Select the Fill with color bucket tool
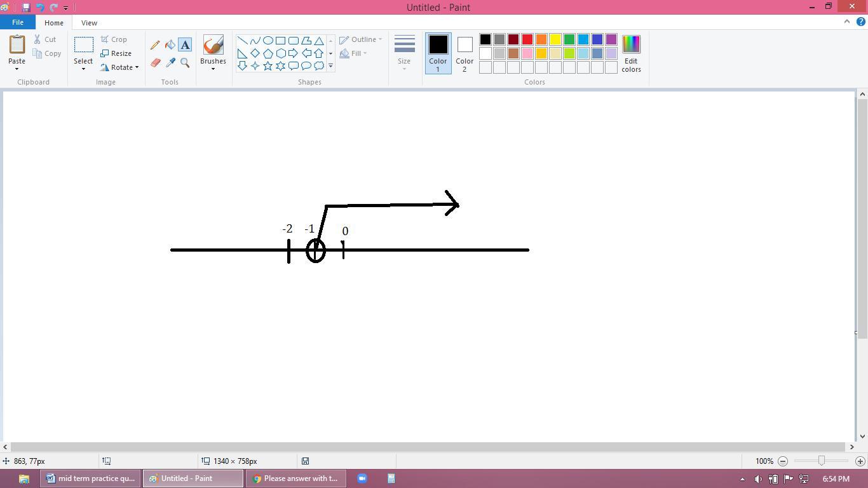Screen dimensions: 868x488 (170, 45)
